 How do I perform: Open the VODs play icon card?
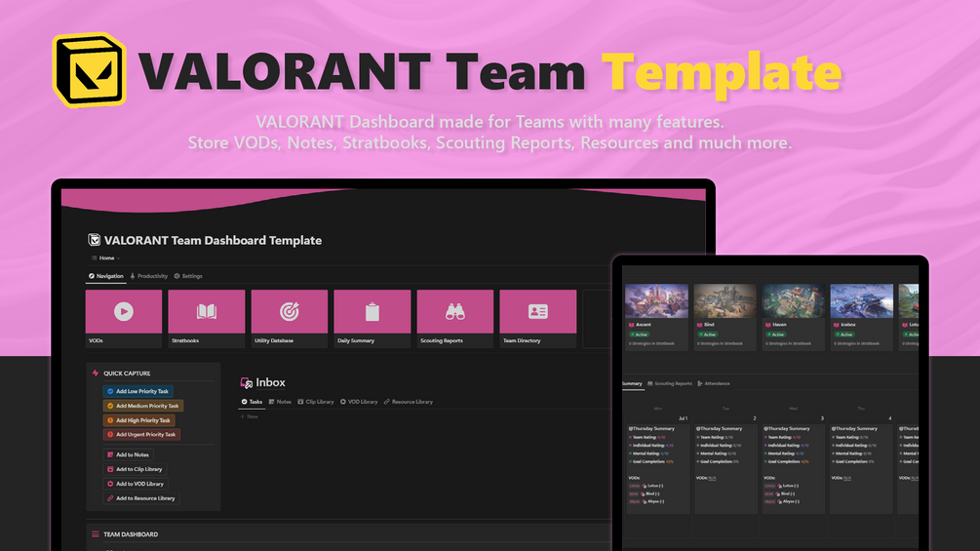[x=124, y=318]
